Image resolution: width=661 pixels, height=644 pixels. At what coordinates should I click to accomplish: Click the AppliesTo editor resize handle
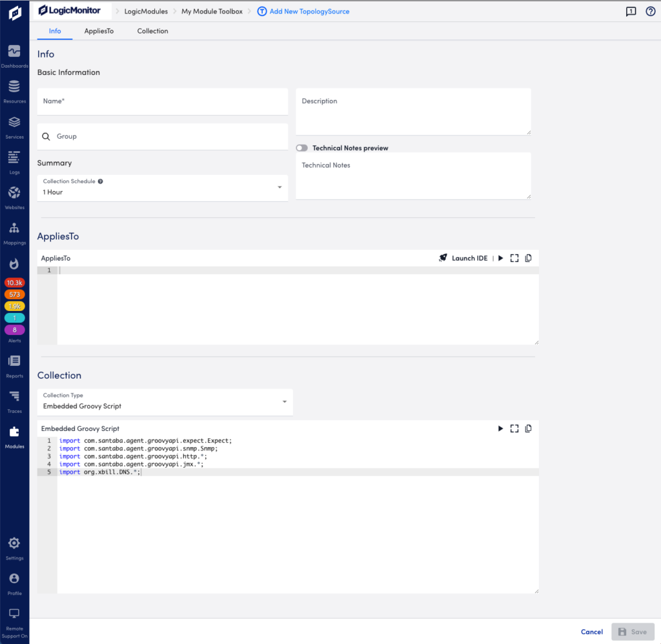(x=536, y=342)
